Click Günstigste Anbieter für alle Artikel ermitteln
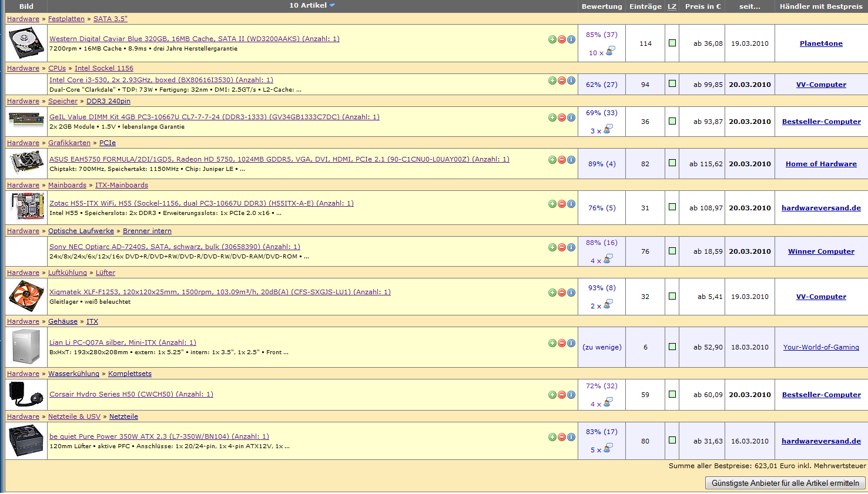The width and height of the screenshot is (868, 494). (x=785, y=483)
